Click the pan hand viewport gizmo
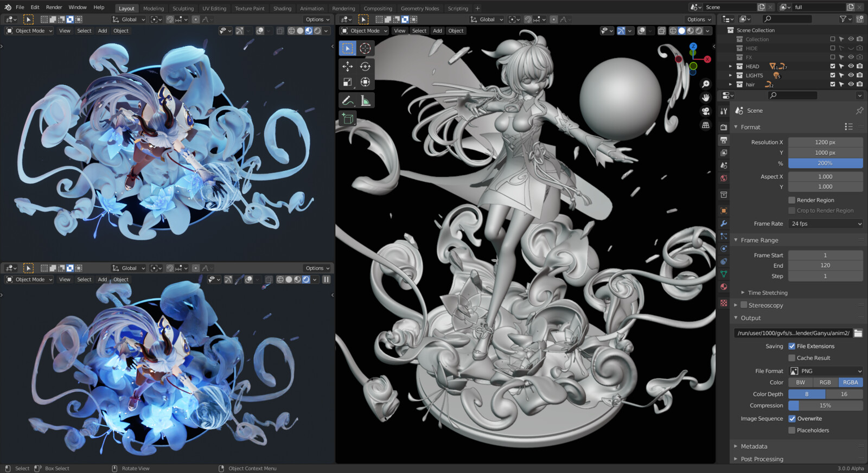 click(705, 98)
